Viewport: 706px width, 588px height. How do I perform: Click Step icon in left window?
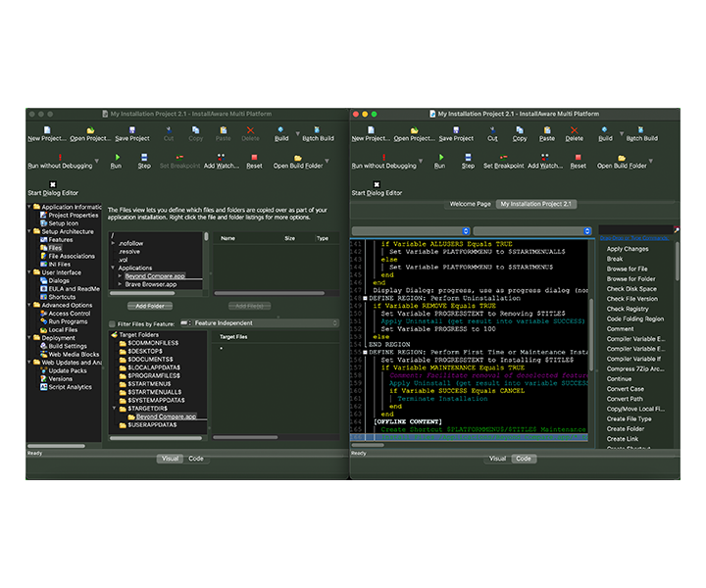point(144,157)
